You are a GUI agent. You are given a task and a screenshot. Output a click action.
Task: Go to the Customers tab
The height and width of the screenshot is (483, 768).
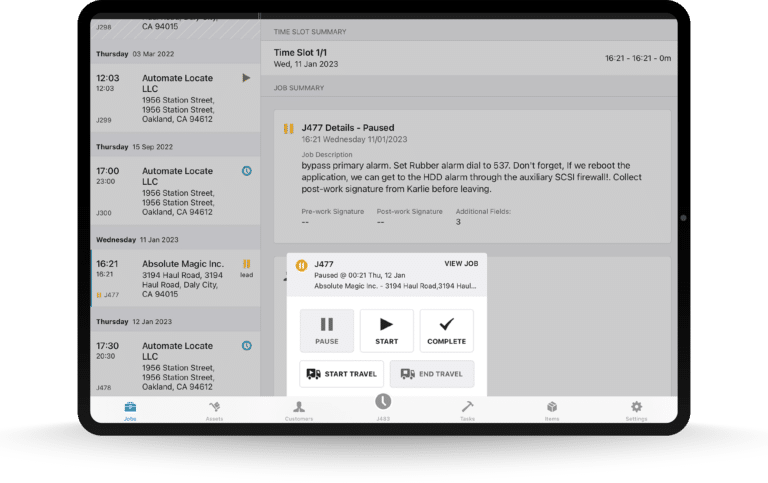tap(298, 410)
